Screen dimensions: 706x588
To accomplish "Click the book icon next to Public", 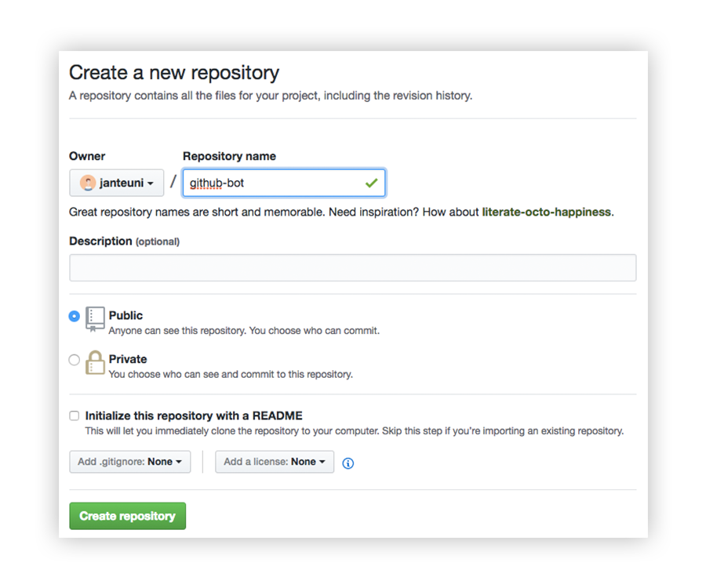I will point(93,319).
